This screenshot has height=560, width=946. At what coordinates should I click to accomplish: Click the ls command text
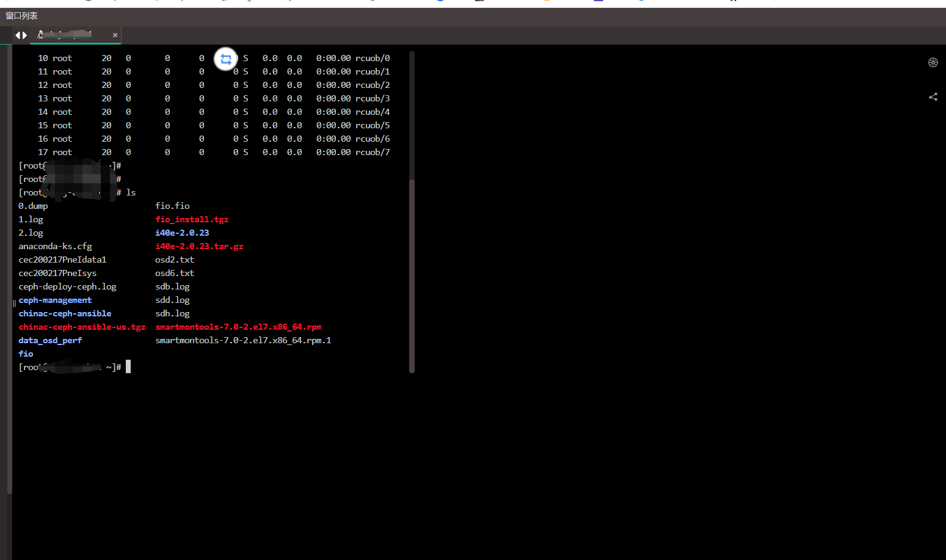(x=131, y=192)
